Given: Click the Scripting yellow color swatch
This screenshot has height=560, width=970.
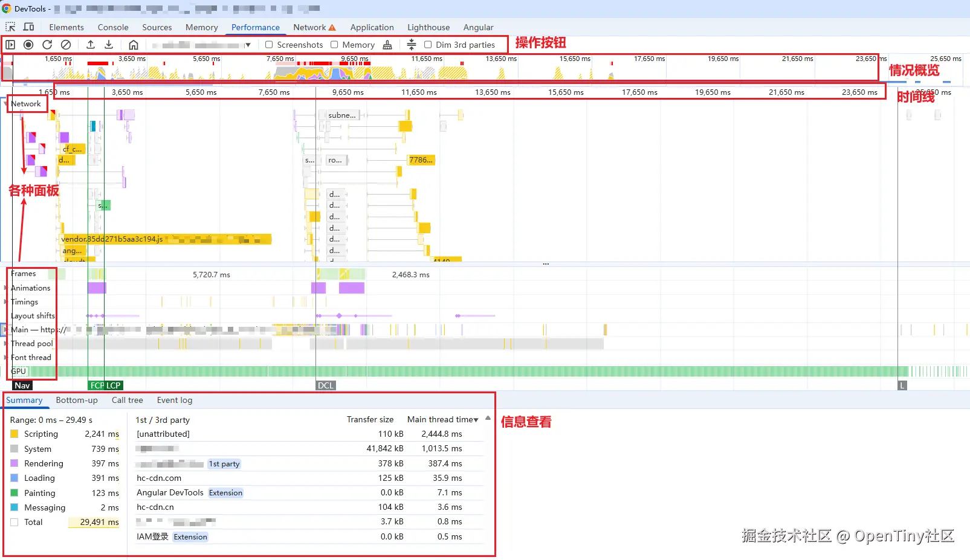Looking at the screenshot, I should coord(15,434).
